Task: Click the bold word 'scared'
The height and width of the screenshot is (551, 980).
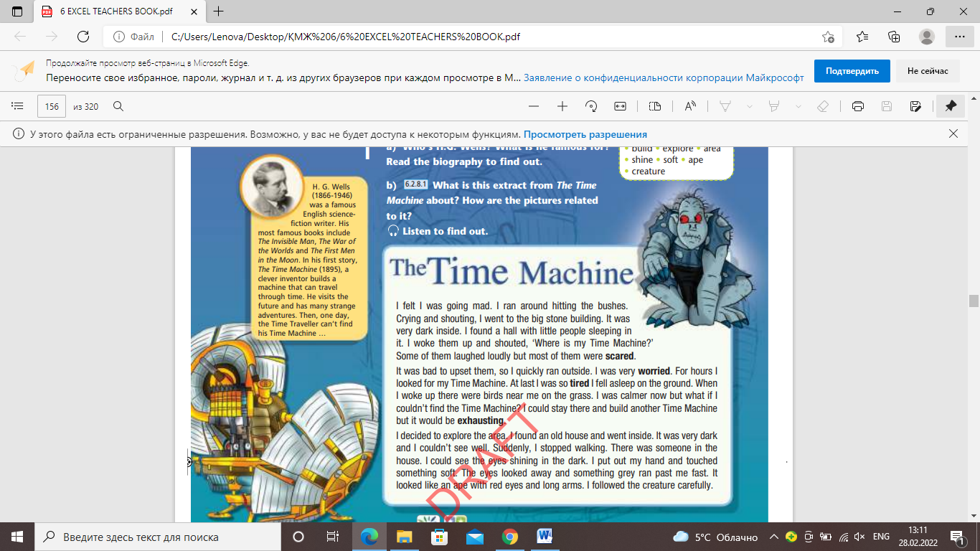Action: pos(620,356)
